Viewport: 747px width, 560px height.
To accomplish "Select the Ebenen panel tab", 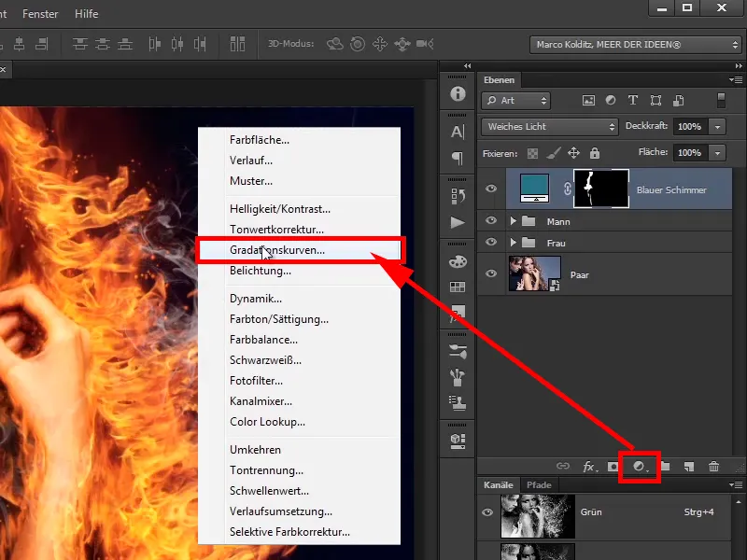I will [x=500, y=80].
